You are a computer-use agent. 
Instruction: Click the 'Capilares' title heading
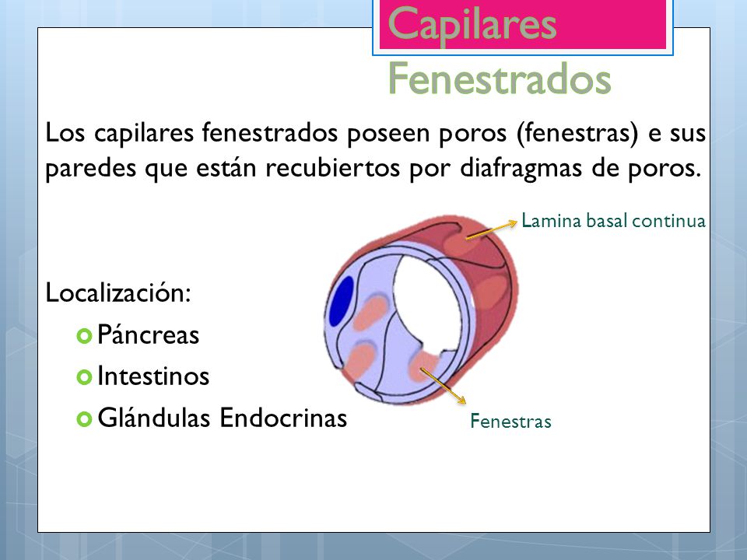[472, 24]
